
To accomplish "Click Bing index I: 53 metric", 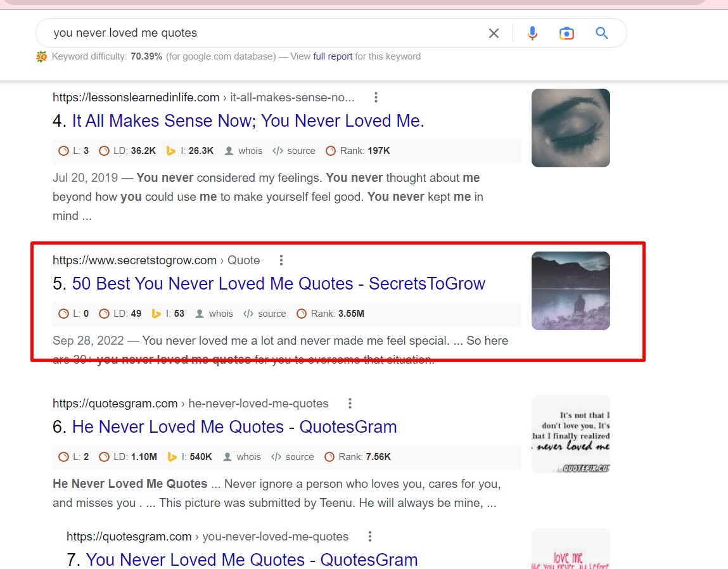I will tap(168, 314).
